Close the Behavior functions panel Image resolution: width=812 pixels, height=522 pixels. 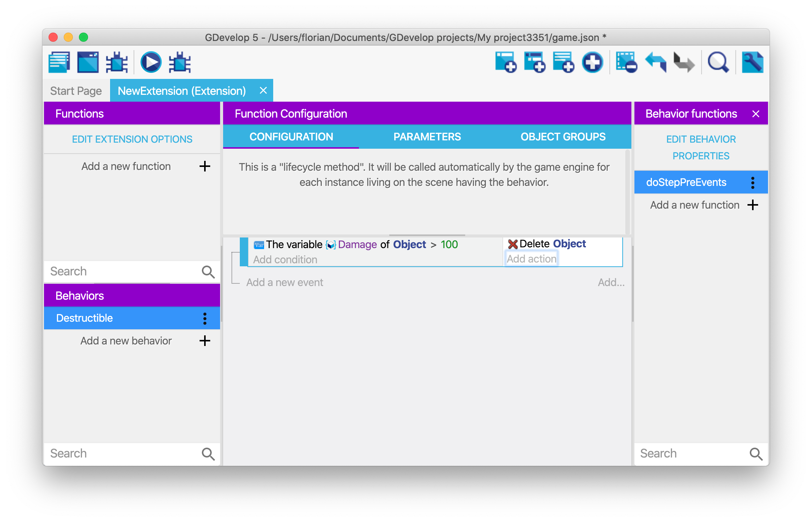click(756, 114)
